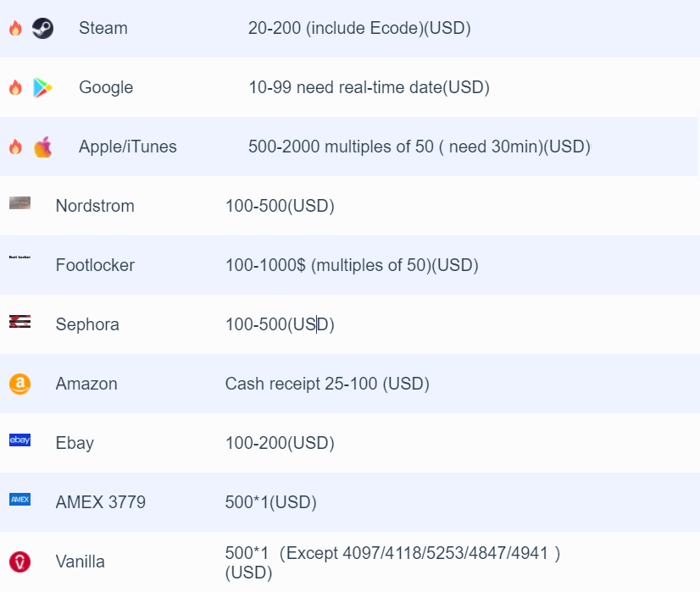Click the Apple logo icon
The image size is (700, 592).
pos(43,147)
